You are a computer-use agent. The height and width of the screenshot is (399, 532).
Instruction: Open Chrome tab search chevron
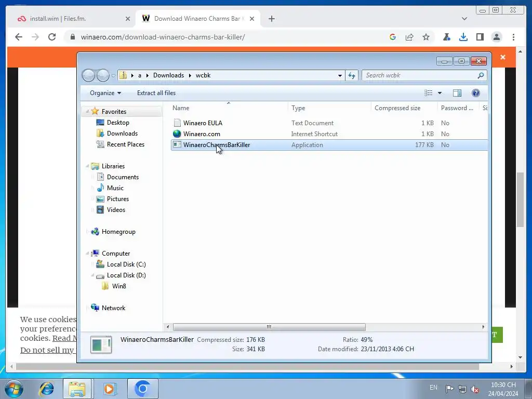(464, 19)
